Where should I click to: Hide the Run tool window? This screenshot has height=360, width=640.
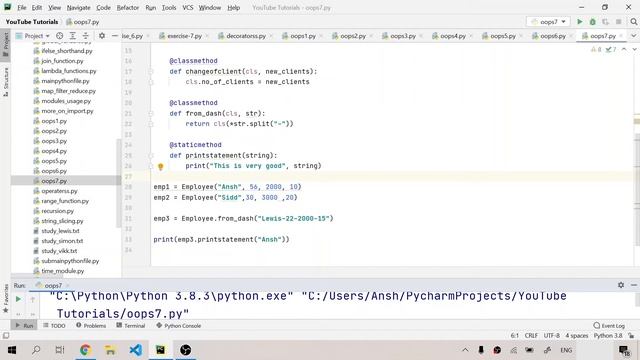(x=634, y=285)
